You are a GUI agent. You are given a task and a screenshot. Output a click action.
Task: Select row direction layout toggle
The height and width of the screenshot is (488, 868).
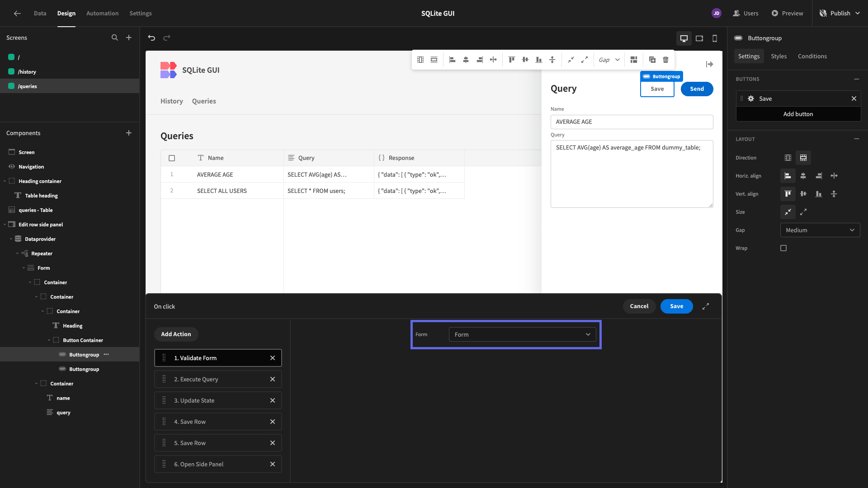[788, 158]
